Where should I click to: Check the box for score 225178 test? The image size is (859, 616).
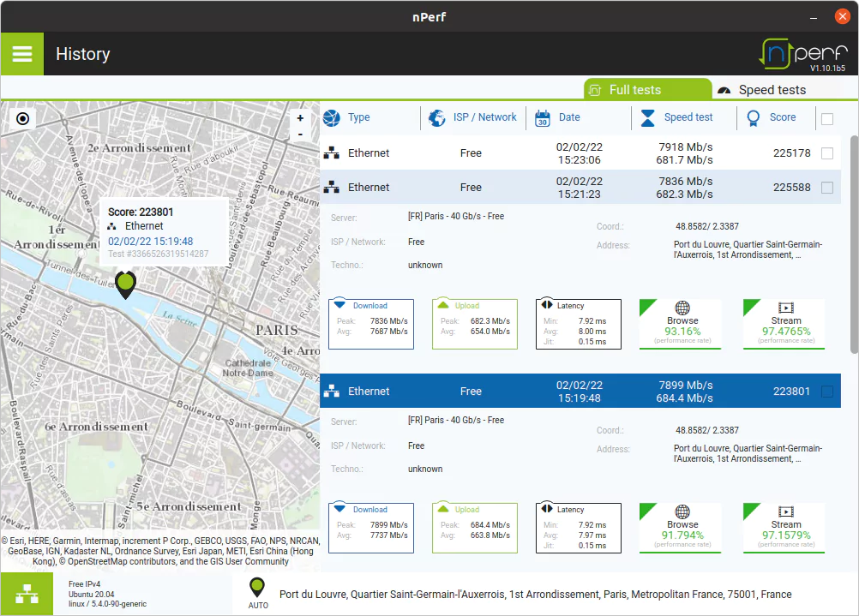click(x=827, y=153)
